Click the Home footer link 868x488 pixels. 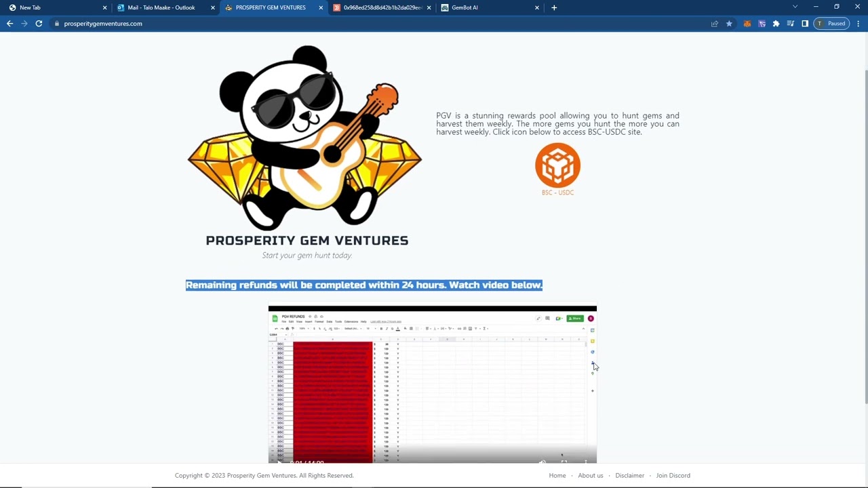click(x=557, y=476)
